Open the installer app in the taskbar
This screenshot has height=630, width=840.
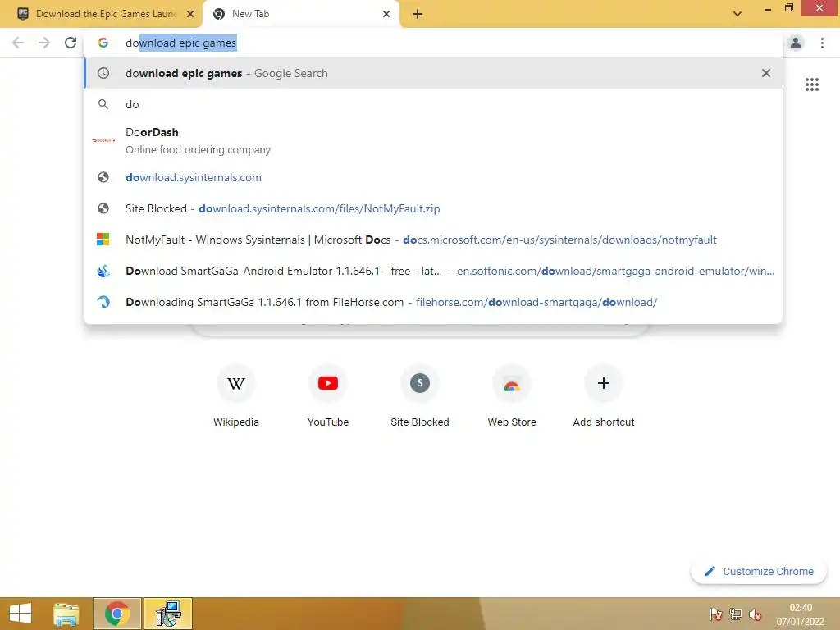click(x=168, y=614)
